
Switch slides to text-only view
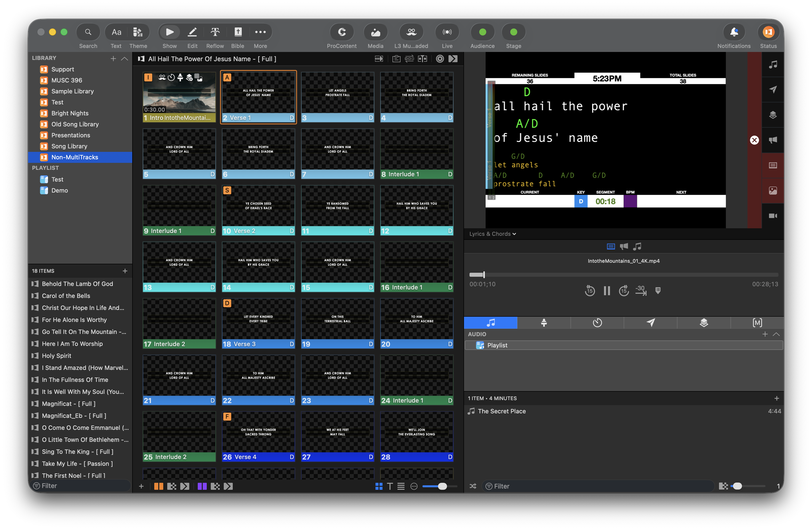click(x=389, y=486)
